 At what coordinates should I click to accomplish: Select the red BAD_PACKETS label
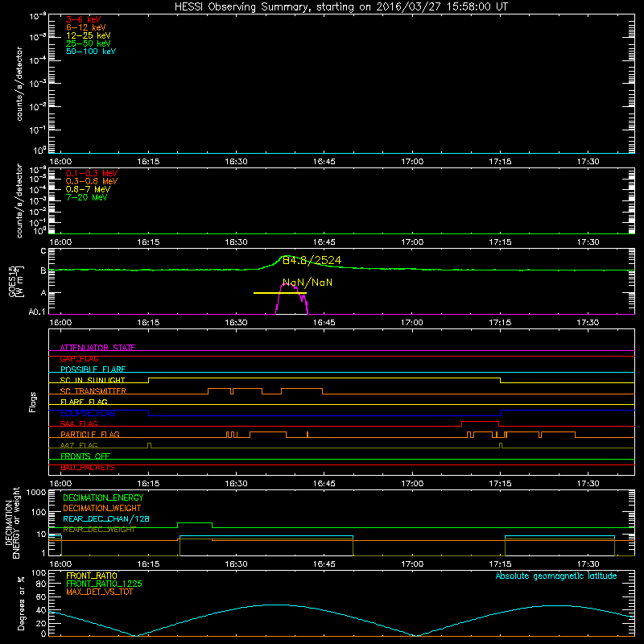coord(88,468)
